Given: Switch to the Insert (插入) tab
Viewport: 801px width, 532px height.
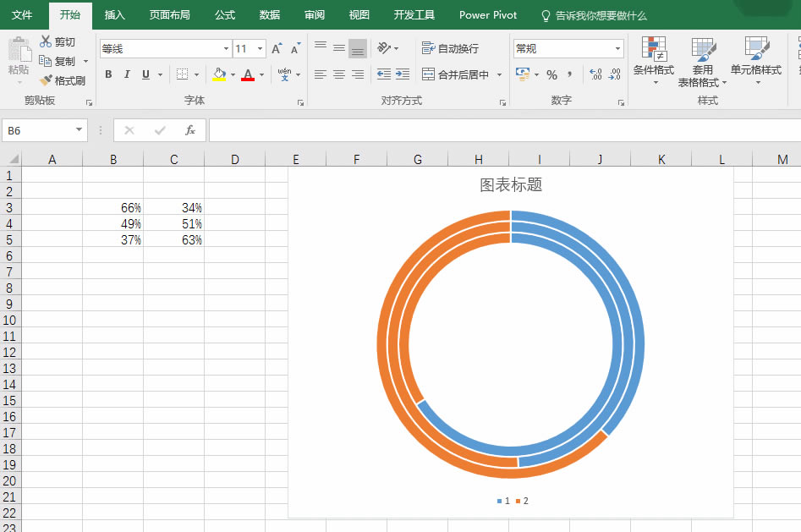Looking at the screenshot, I should click(114, 15).
